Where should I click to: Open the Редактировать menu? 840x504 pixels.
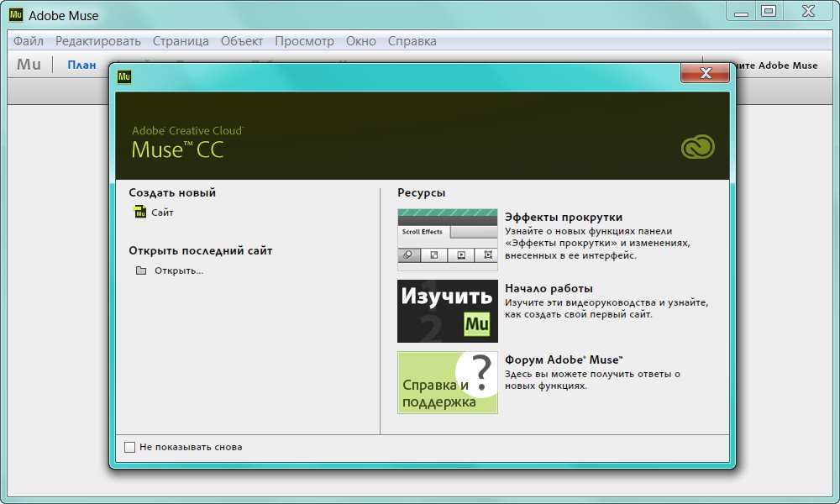(x=98, y=41)
